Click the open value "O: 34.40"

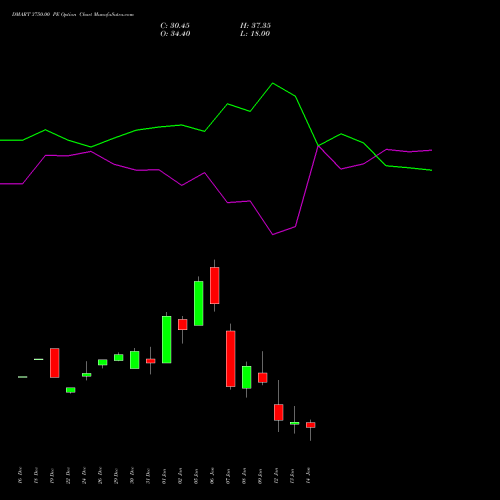[x=175, y=34]
